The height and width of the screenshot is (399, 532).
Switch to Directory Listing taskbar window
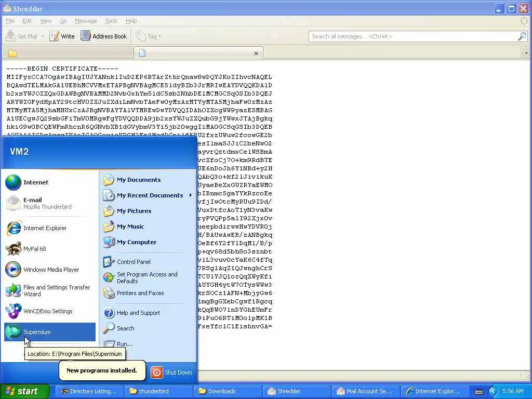[89, 391]
